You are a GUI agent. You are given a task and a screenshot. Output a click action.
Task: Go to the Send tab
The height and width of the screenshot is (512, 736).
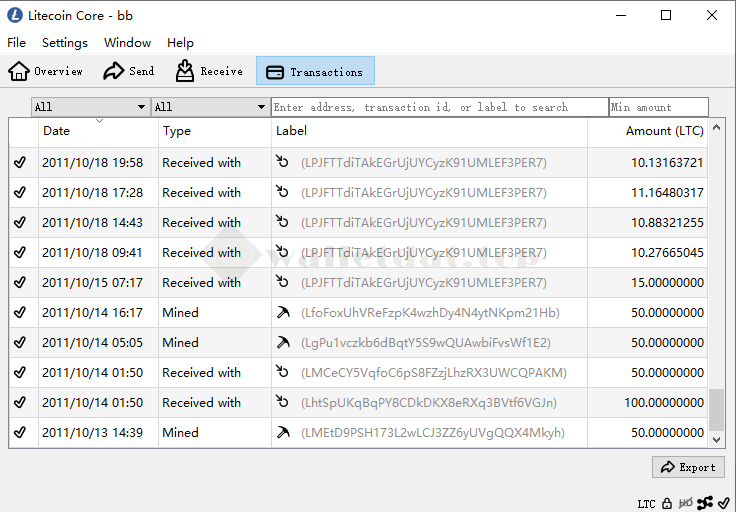(129, 71)
